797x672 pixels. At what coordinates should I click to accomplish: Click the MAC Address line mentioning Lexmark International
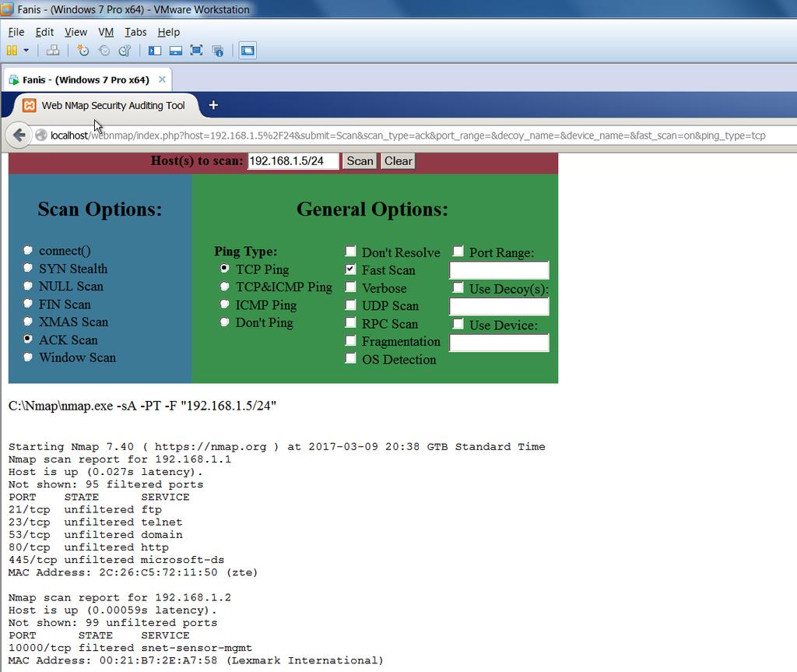pos(195,660)
